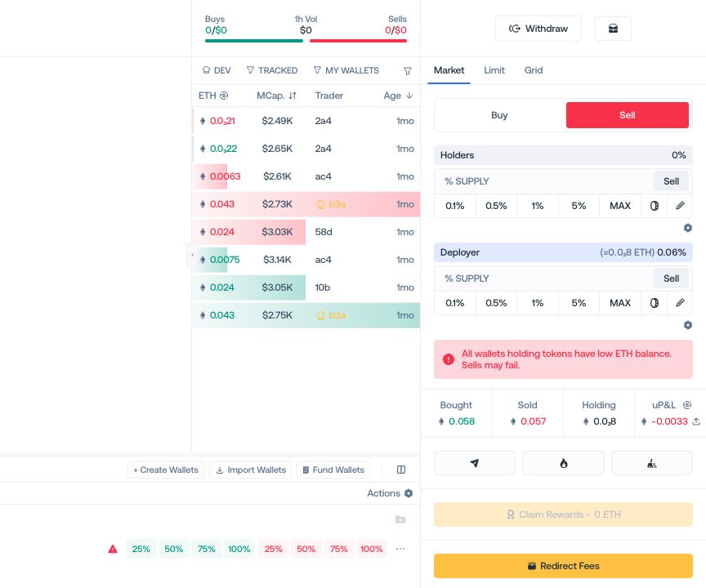Click the paper plane send icon

point(474,463)
